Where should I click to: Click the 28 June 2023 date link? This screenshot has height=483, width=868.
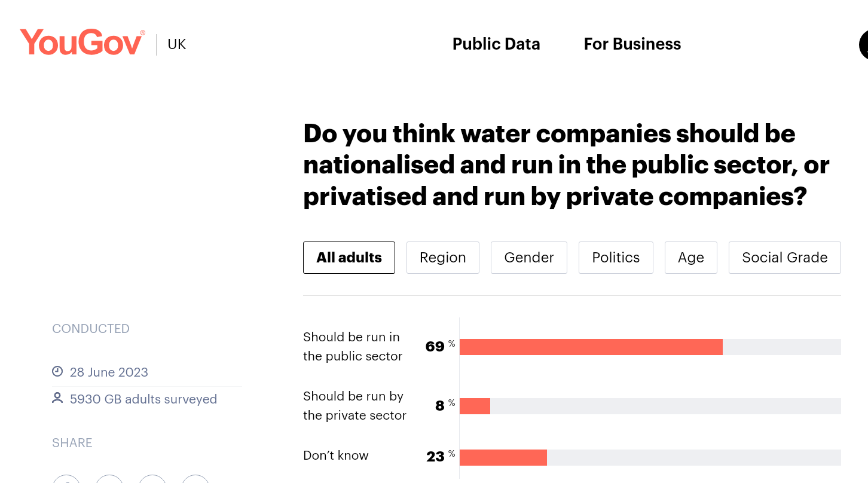[109, 372]
